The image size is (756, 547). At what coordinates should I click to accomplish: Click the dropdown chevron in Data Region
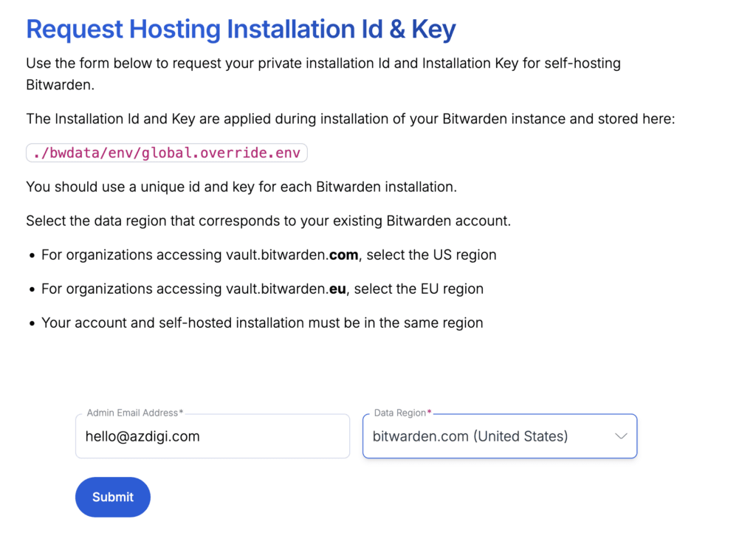coord(621,436)
